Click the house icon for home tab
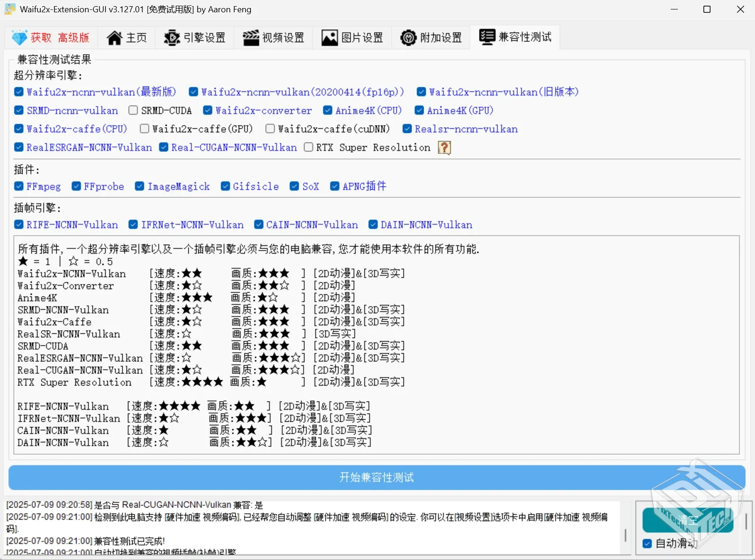The image size is (755, 560). pyautogui.click(x=114, y=38)
